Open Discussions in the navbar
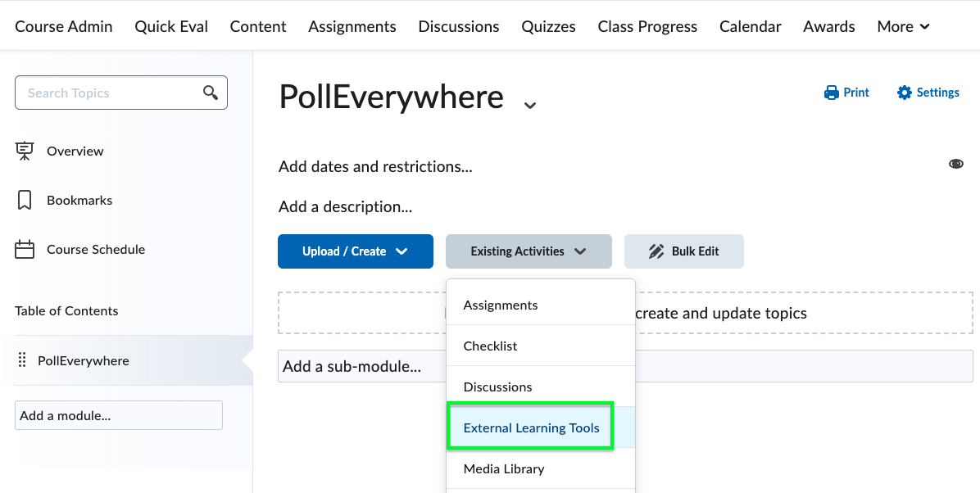This screenshot has height=493, width=980. 459,27
